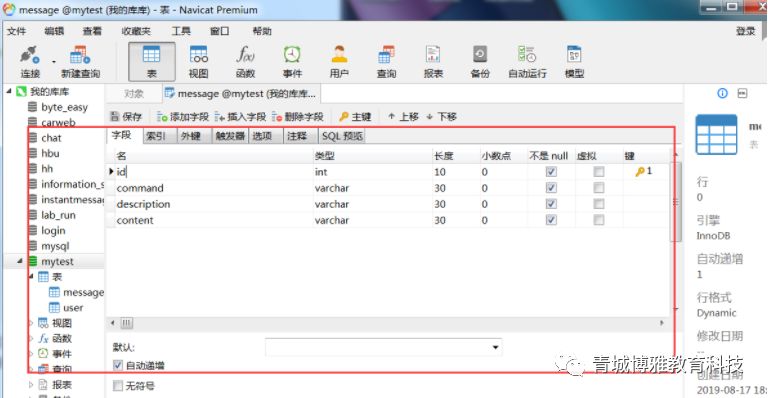Select the Table toolbar icon

tap(151, 62)
